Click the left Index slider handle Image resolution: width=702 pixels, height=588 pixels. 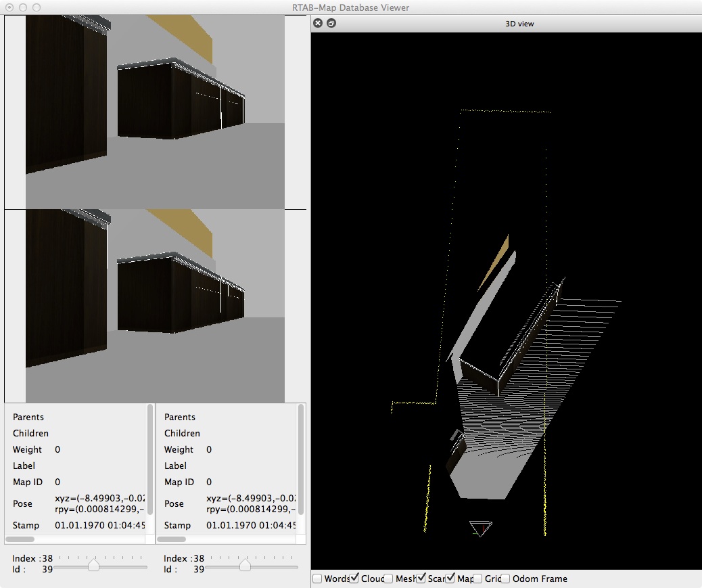point(94,565)
